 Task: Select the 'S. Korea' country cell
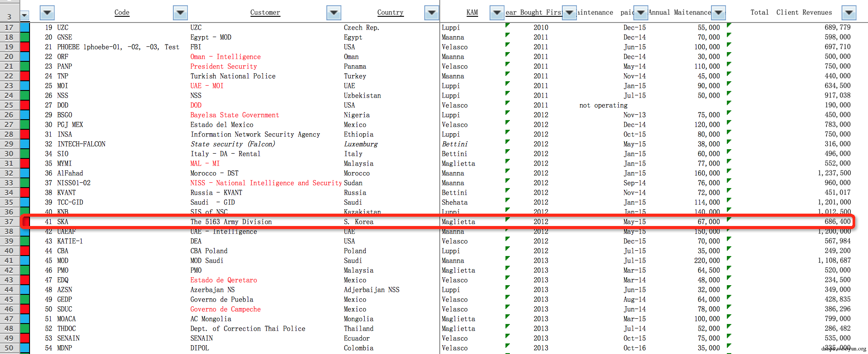pyautogui.click(x=359, y=222)
